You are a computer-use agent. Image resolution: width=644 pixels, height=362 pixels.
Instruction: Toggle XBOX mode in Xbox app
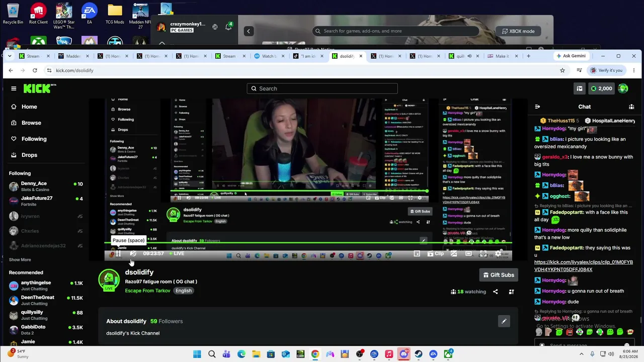tap(518, 31)
